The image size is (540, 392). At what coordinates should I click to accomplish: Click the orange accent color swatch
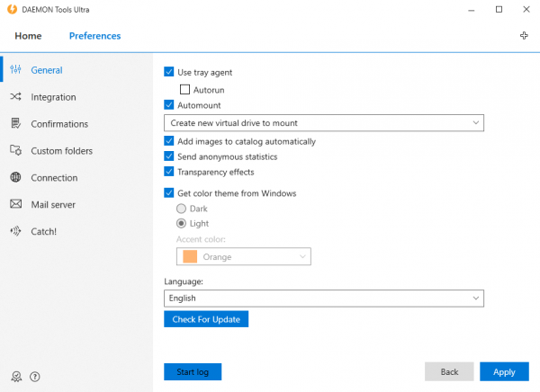pos(190,256)
